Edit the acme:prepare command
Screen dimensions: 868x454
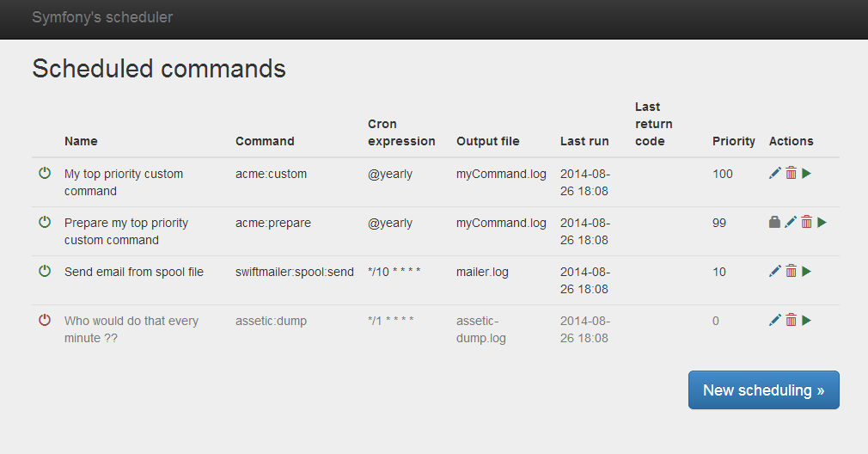pos(791,222)
